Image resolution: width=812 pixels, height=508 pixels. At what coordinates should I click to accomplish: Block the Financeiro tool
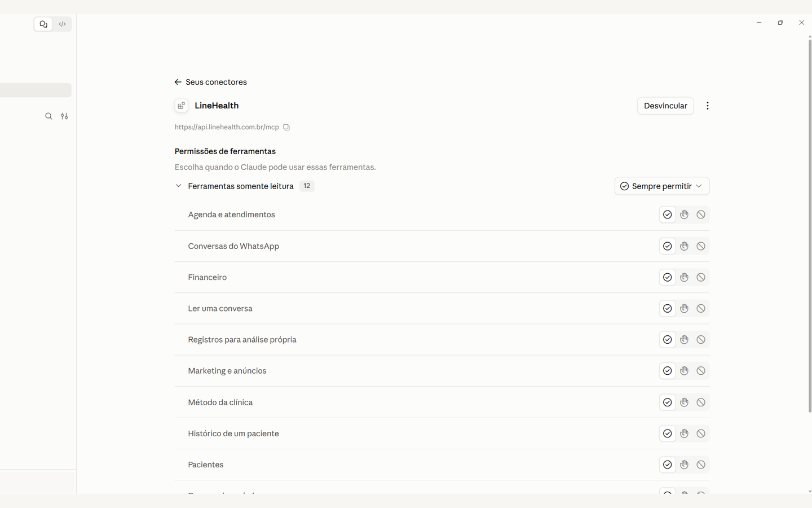[701, 277]
